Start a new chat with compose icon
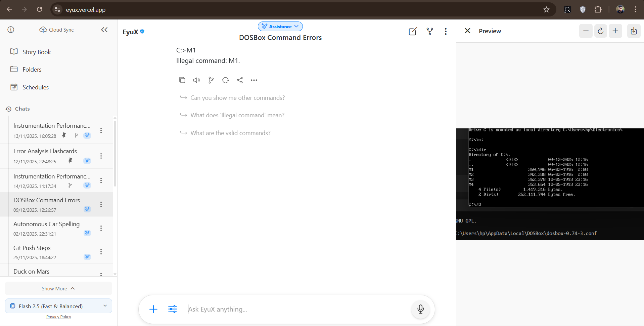The image size is (644, 326). click(413, 31)
